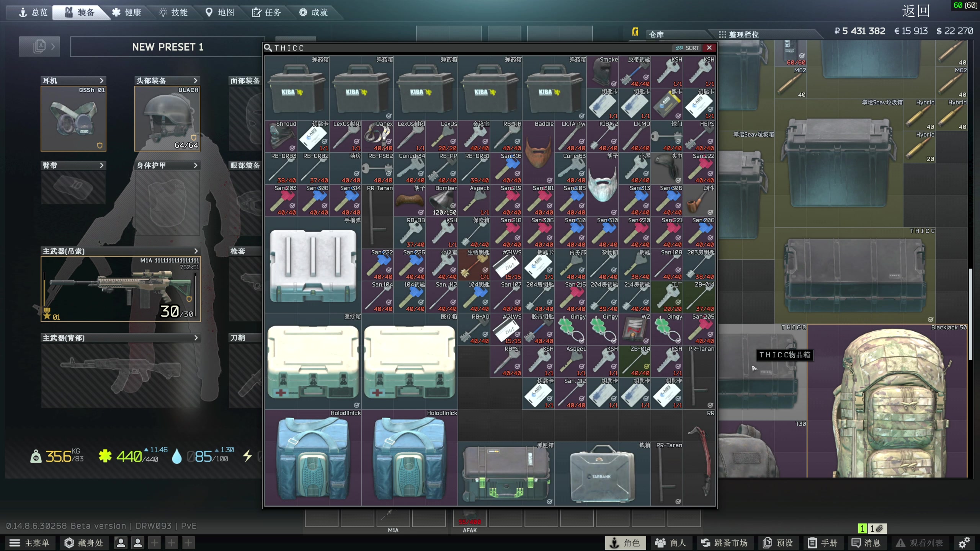
Task: Select the T30 backpack in stash
Action: (x=762, y=449)
